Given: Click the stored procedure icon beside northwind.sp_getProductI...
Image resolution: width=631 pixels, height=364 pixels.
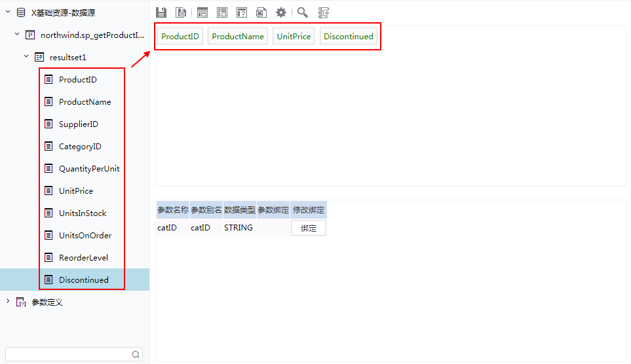Looking at the screenshot, I should [x=30, y=35].
